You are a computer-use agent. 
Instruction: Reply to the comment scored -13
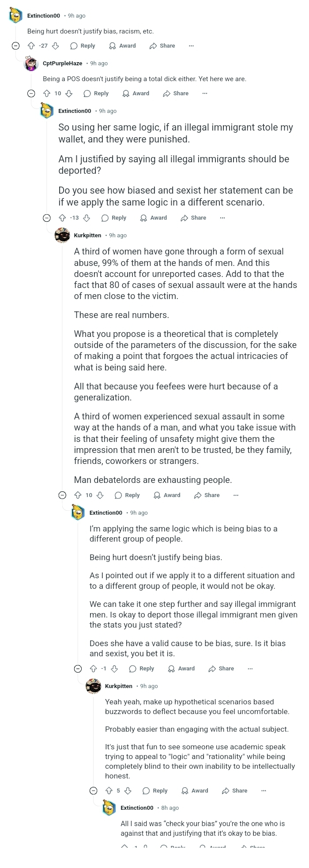114,218
